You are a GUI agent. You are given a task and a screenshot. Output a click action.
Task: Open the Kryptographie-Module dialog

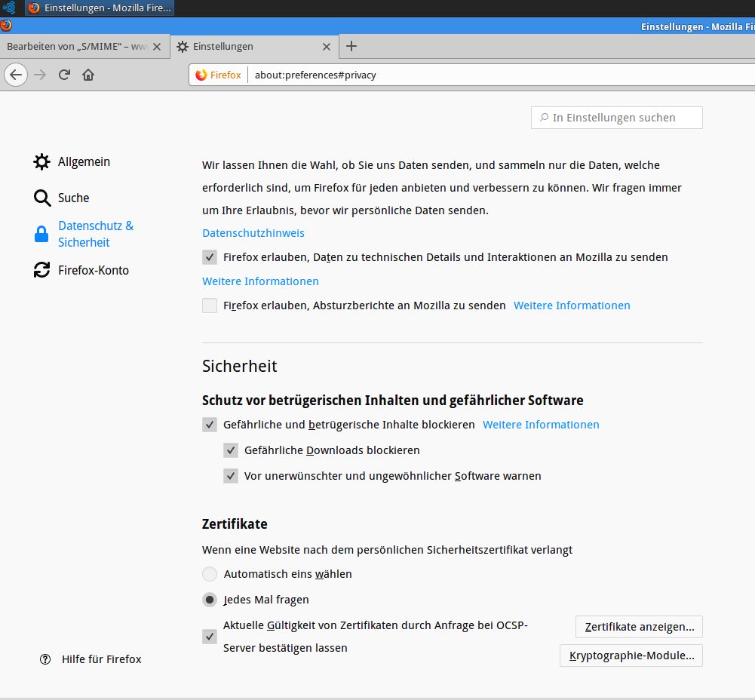click(631, 655)
